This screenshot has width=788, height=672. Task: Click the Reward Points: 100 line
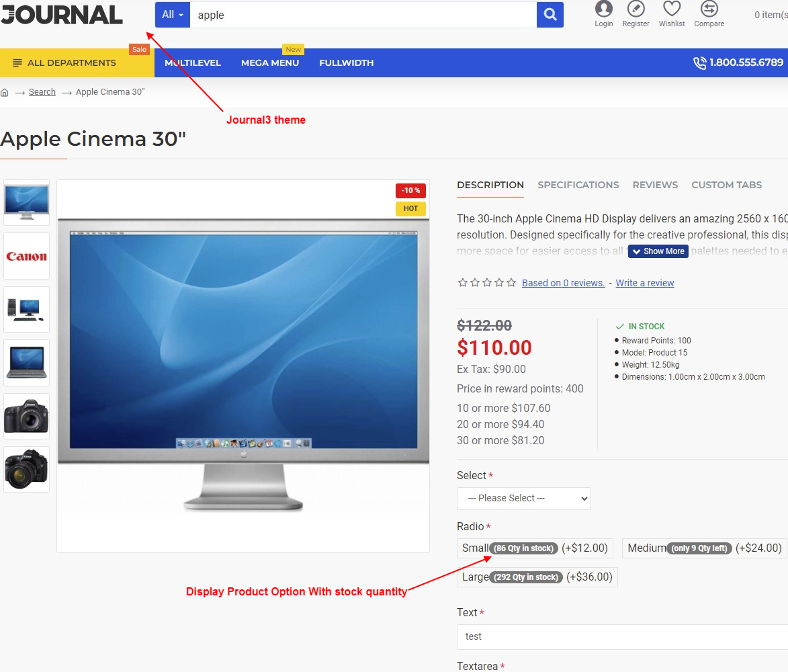coord(656,341)
